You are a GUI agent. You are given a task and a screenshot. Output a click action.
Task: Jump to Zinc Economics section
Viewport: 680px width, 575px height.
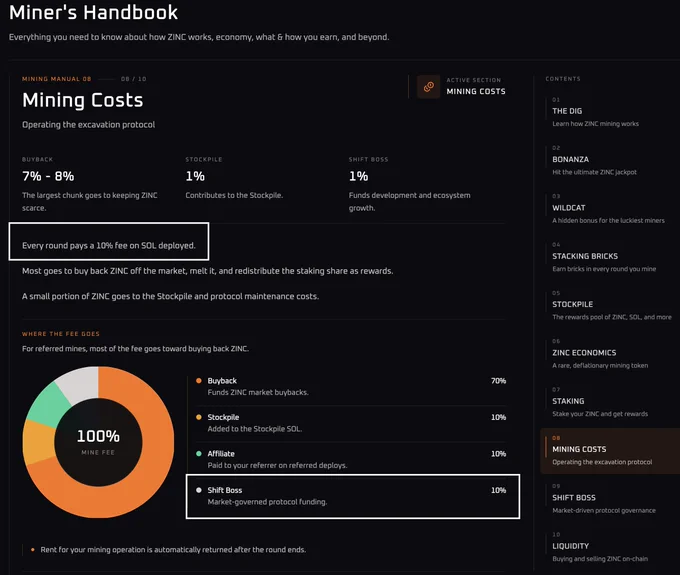[x=607, y=353]
